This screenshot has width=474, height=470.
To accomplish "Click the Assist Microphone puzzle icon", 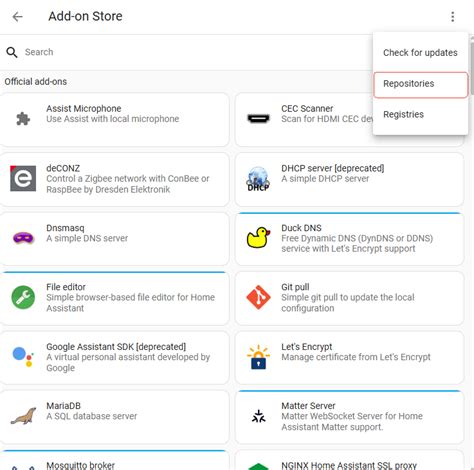I will [x=23, y=119].
